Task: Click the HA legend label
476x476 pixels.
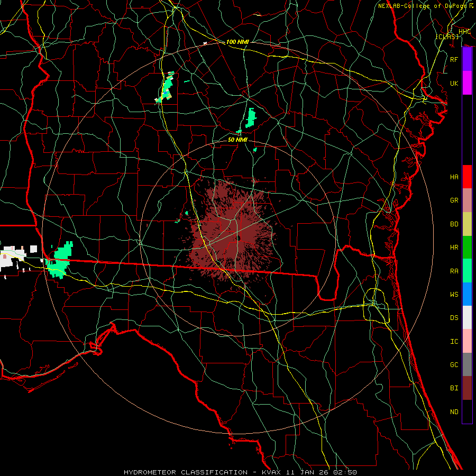Action: click(454, 177)
